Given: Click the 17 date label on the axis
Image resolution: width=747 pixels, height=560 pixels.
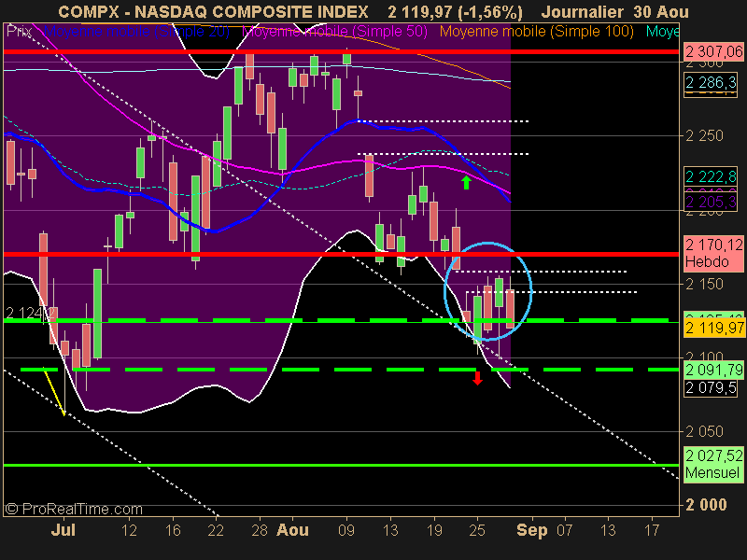Looking at the screenshot, I should tap(652, 530).
